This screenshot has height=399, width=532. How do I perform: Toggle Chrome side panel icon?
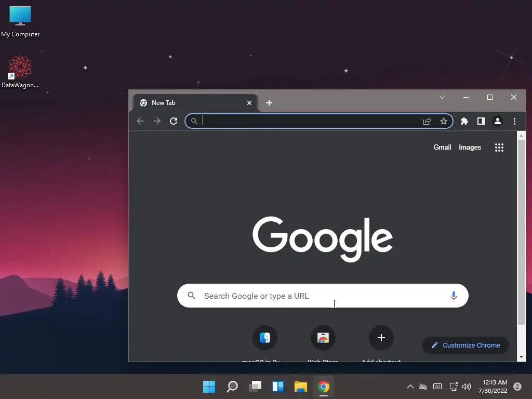481,121
